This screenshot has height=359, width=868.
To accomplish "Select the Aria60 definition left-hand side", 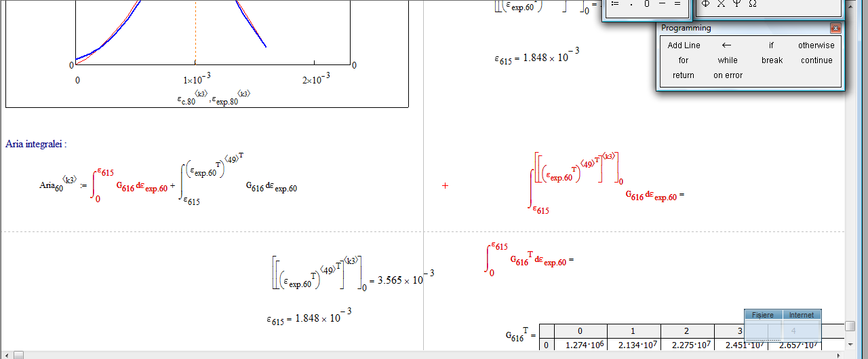I will pyautogui.click(x=57, y=185).
